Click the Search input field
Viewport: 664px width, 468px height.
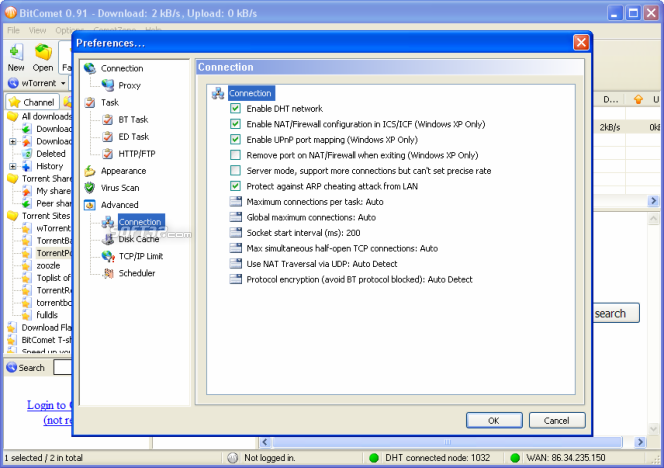coord(63,368)
